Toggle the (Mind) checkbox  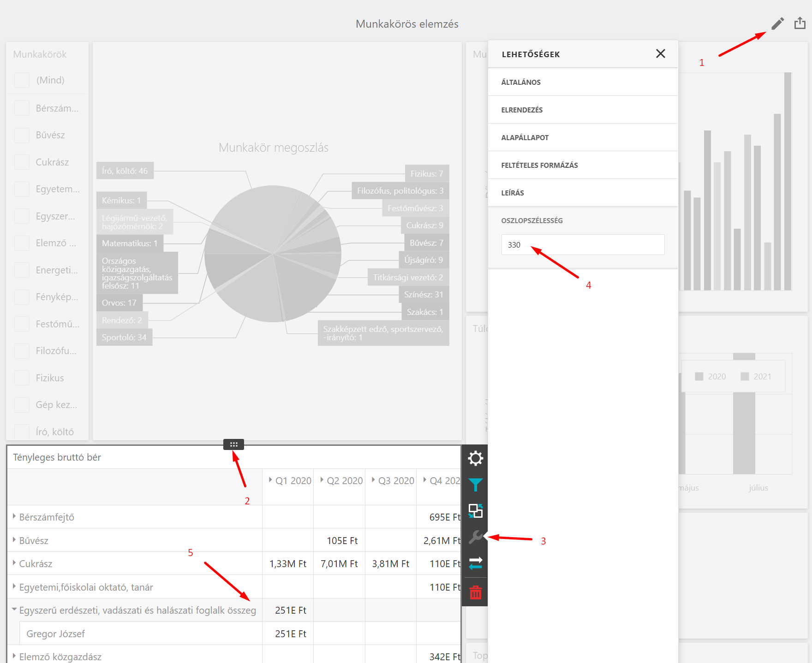click(x=22, y=80)
